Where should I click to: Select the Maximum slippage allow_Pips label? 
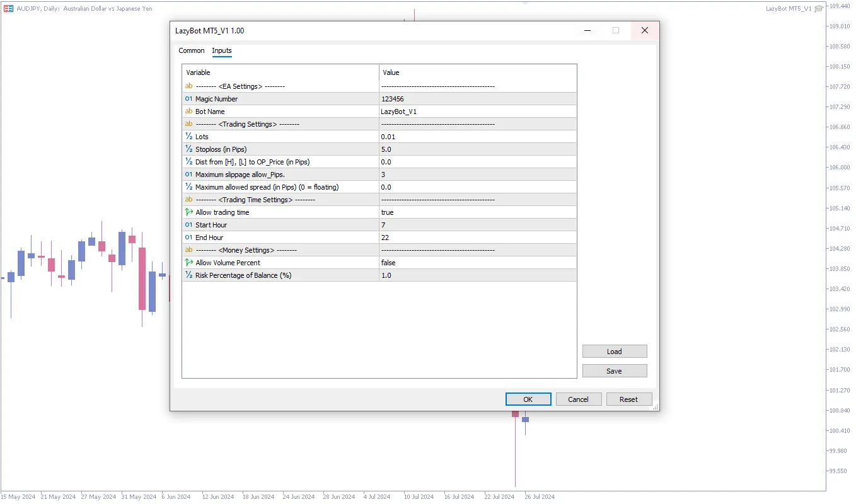pyautogui.click(x=240, y=175)
